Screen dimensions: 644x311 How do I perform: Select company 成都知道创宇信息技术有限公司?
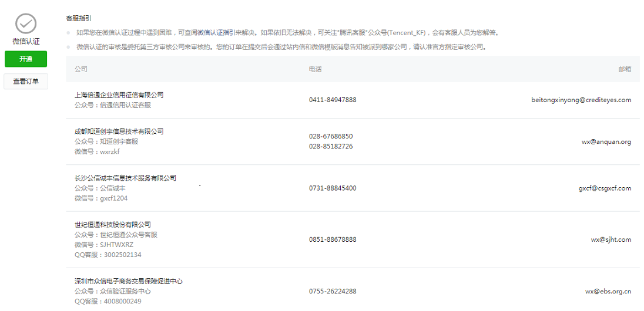[x=119, y=131]
